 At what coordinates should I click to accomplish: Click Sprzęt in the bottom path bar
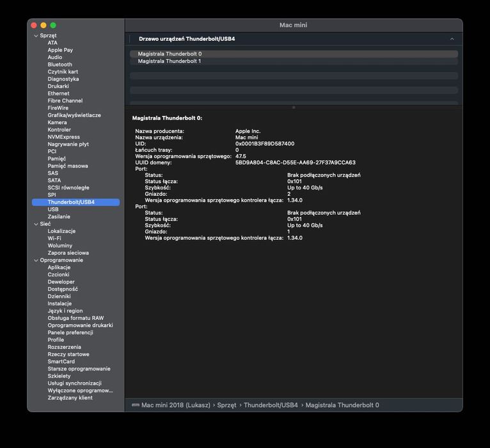[226, 405]
